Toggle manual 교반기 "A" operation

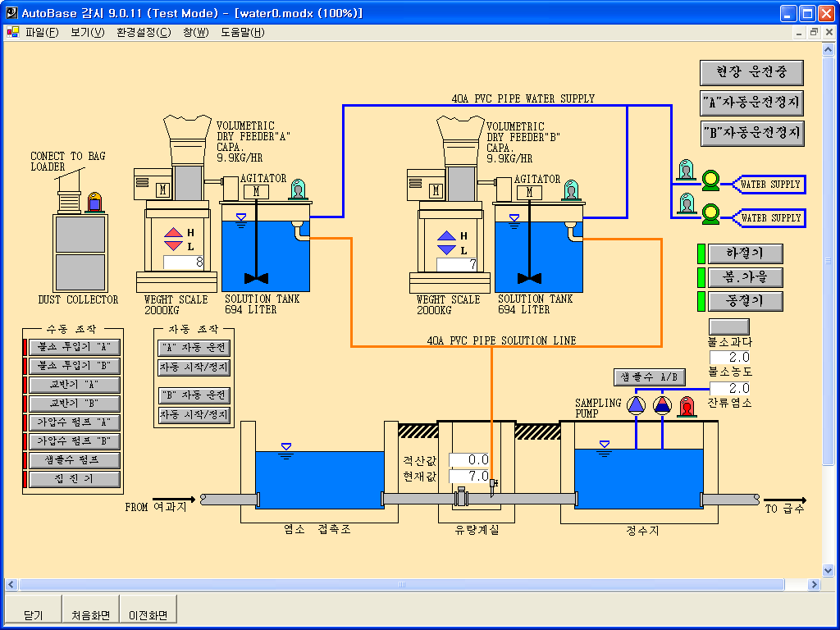[74, 385]
